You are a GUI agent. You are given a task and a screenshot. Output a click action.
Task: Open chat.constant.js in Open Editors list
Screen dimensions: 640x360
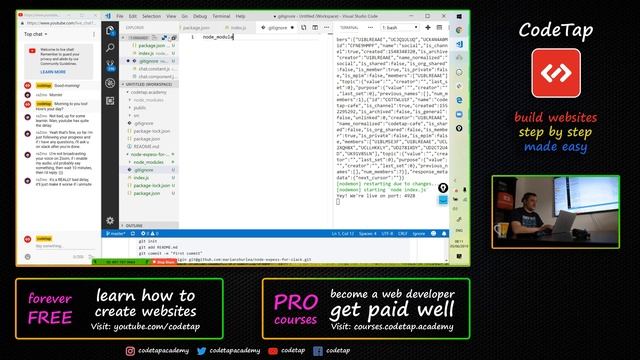tap(154, 69)
